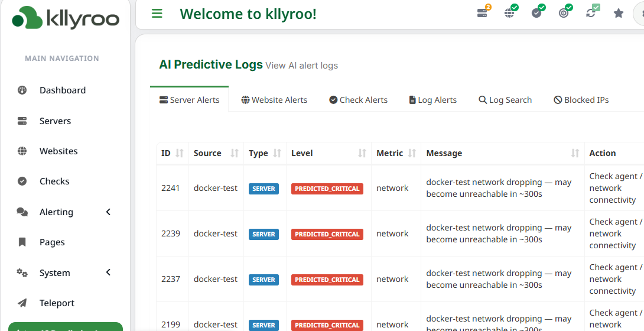
Task: Click the kllyroo logo
Action: (66, 18)
